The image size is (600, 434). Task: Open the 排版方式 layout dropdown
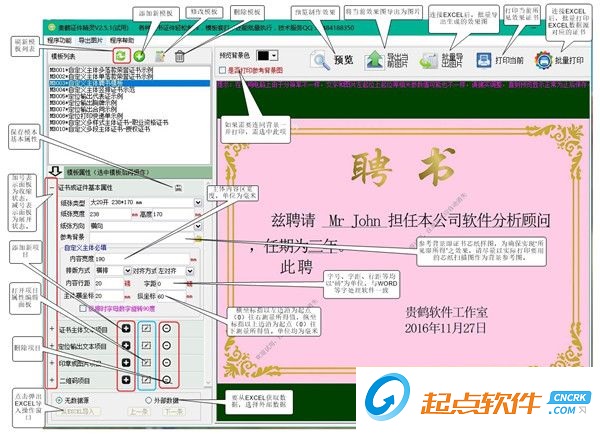pos(127,271)
